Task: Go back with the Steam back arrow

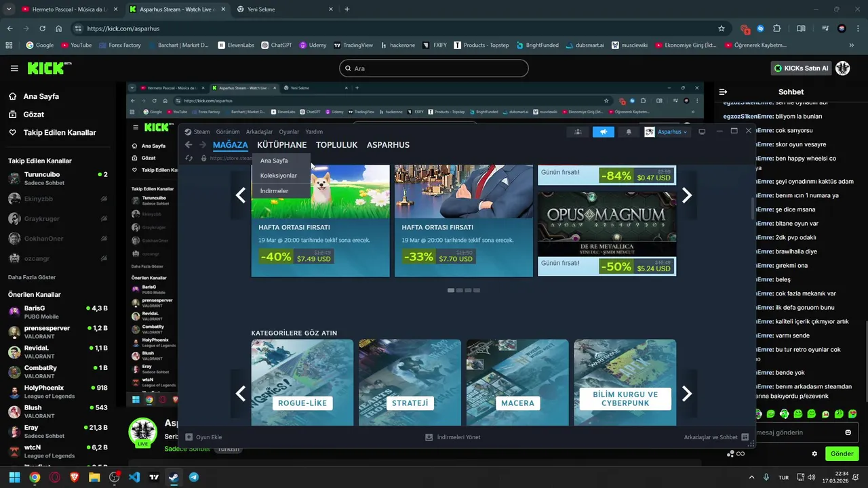Action: coord(189,145)
